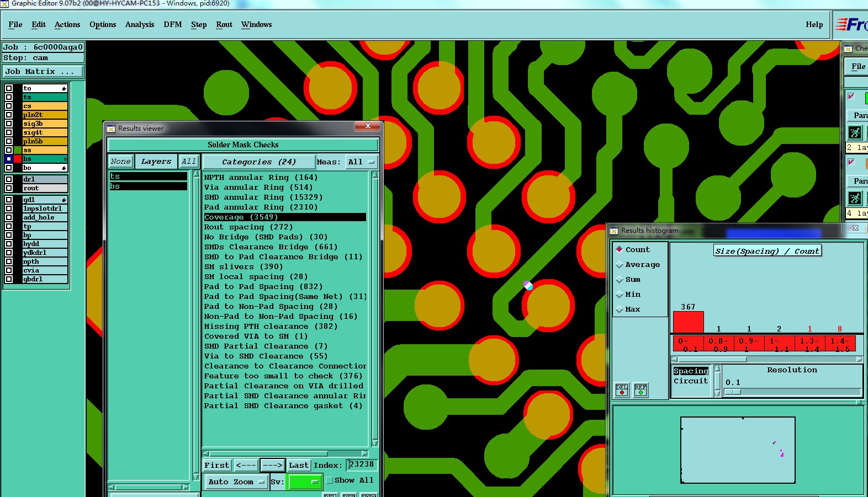Click the next result arrow button
Screen dimensions: 868x497
tap(272, 465)
